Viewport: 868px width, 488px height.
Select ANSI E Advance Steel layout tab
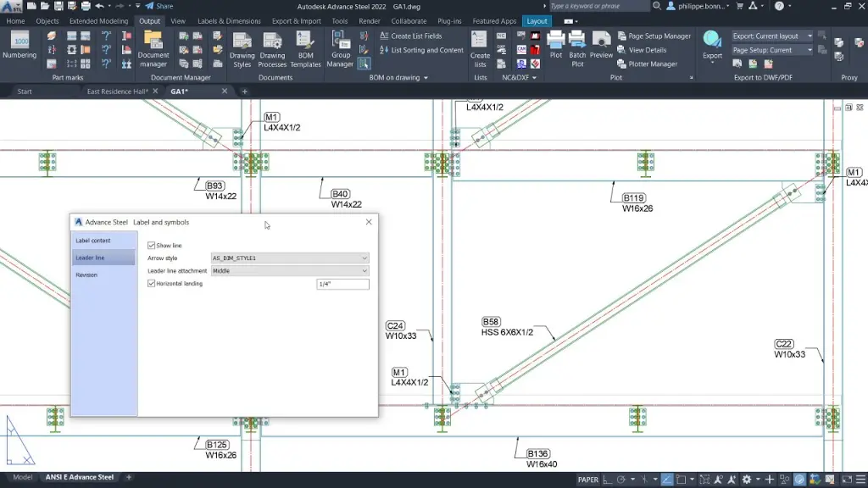(x=79, y=477)
